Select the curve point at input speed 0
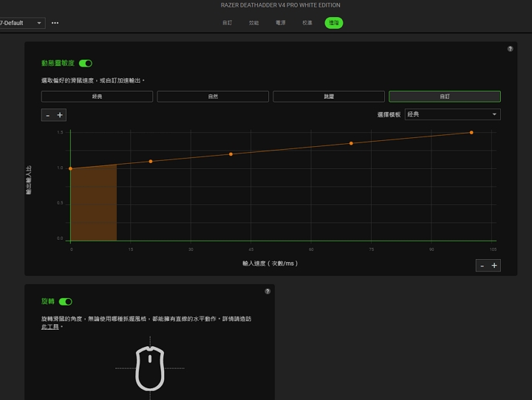This screenshot has width=532, height=400. click(71, 168)
